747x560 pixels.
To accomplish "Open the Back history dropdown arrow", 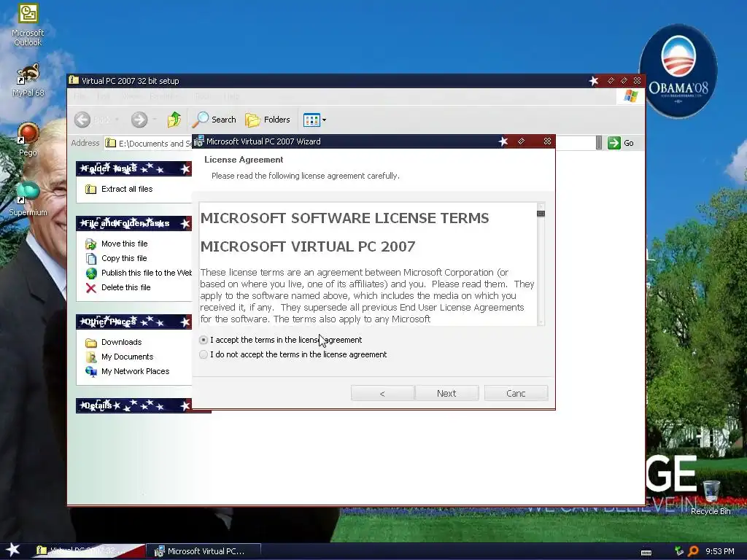I will [x=117, y=120].
